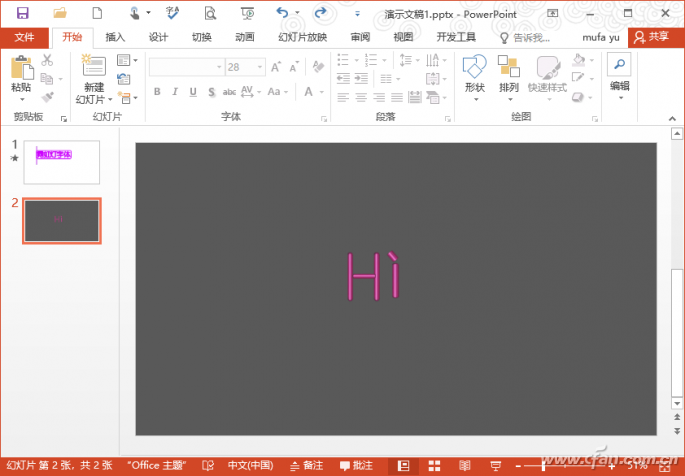The height and width of the screenshot is (476, 685).
Task: Toggle Italic formatting button
Action: point(175,92)
